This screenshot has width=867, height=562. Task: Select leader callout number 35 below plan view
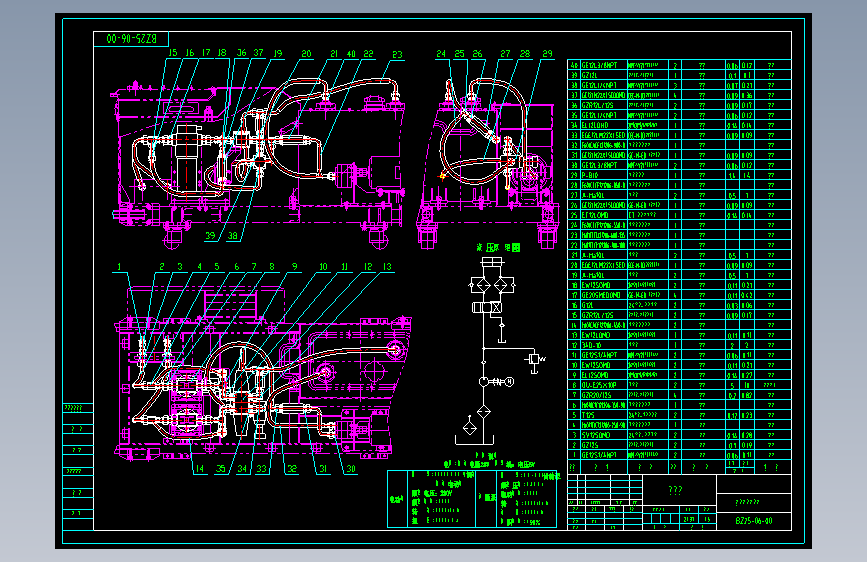221,469
